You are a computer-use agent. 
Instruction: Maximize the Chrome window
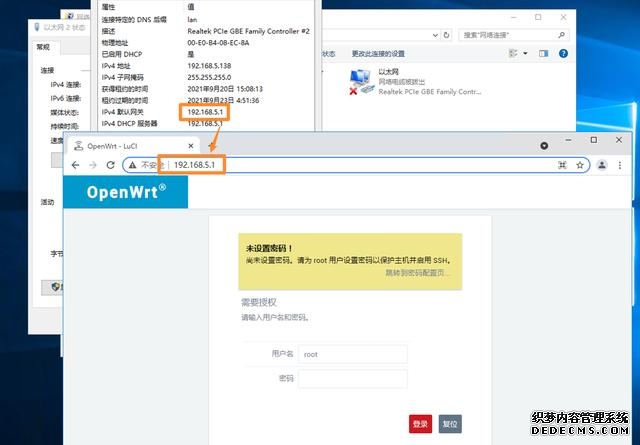tap(593, 140)
